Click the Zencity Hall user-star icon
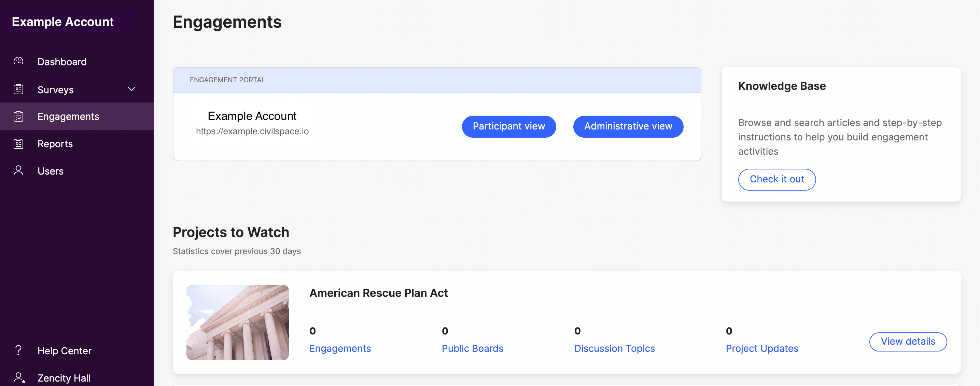Screen dimensions: 980x386 tap(19, 377)
